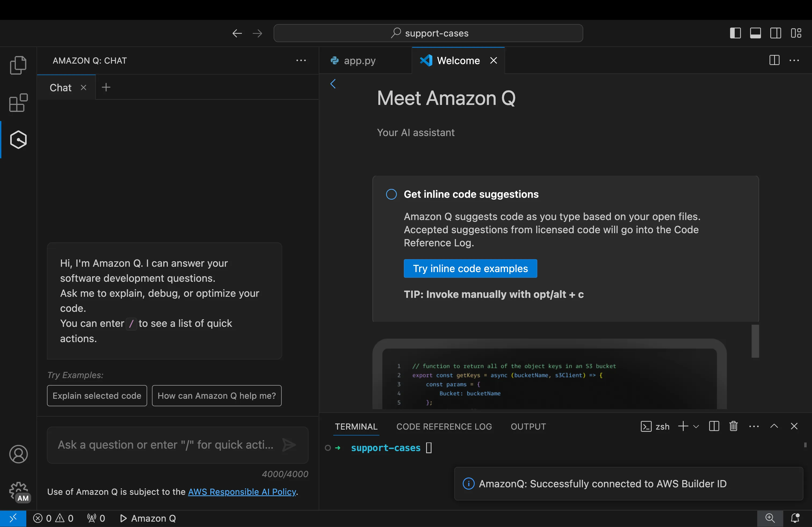Open the AWS Responsible AI Policy link
The width and height of the screenshot is (812, 527).
coord(242,492)
